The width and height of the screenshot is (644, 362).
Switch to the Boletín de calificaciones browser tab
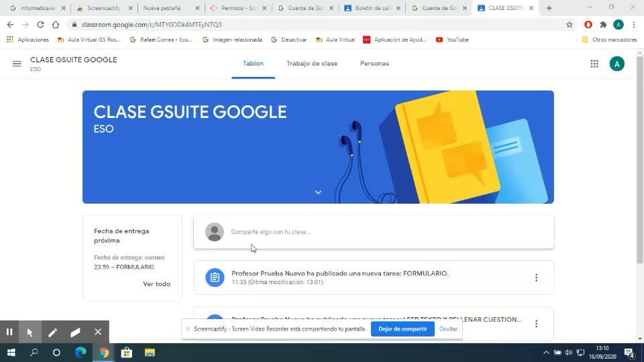(372, 8)
